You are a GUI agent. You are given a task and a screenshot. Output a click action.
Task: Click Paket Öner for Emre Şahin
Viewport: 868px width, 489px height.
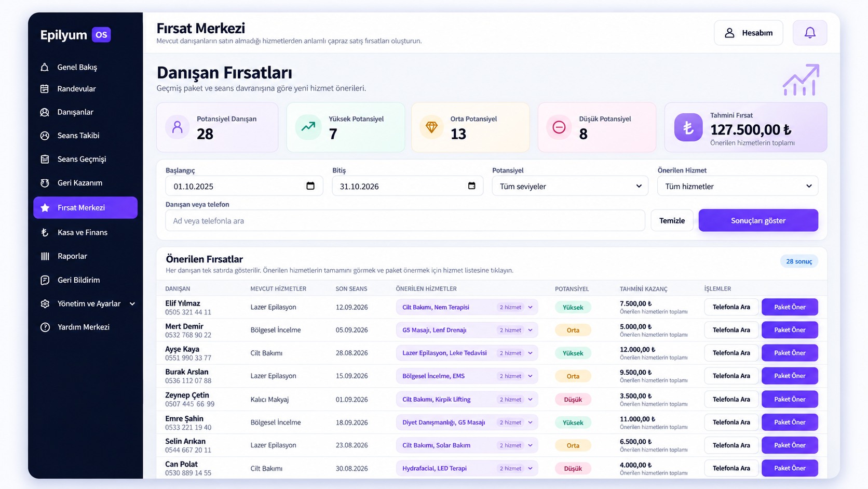(790, 422)
